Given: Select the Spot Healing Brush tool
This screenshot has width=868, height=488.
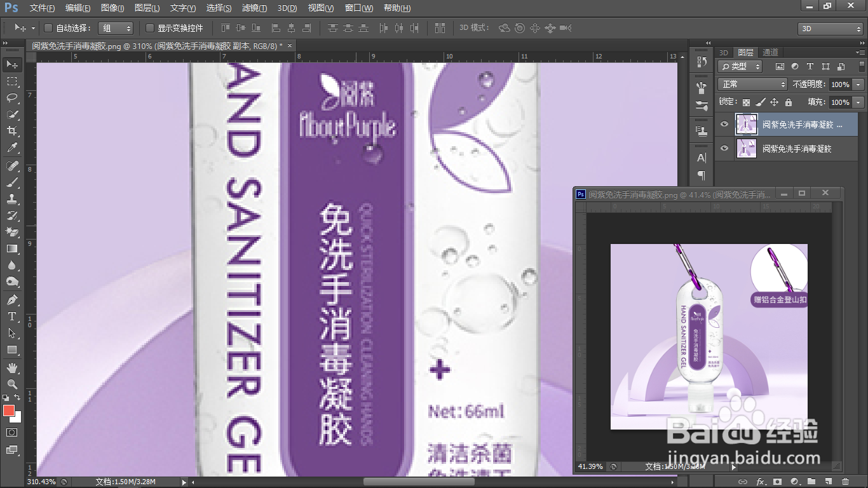Looking at the screenshot, I should click(12, 166).
